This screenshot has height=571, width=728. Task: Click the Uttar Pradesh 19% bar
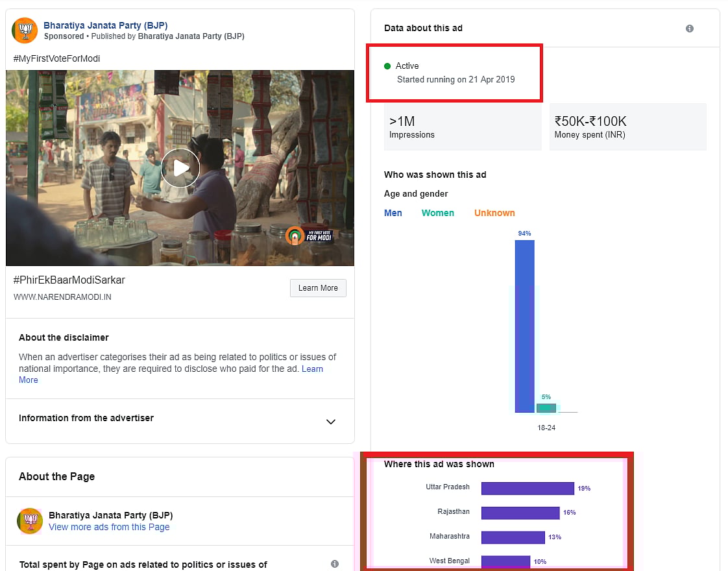(x=528, y=488)
